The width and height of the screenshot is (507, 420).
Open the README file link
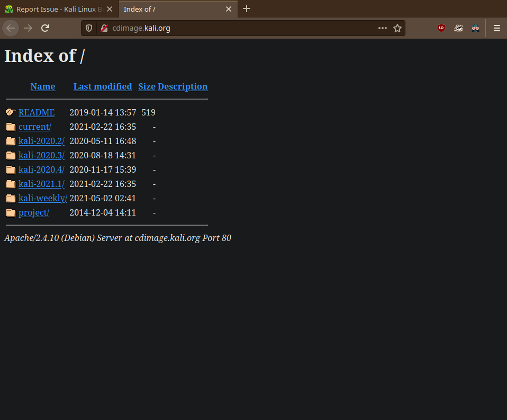coord(37,112)
